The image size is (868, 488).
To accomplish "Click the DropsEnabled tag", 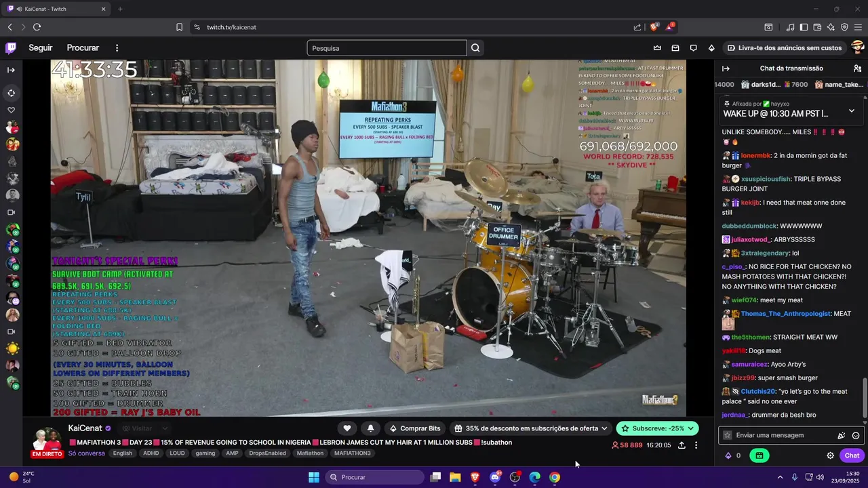I will click(267, 453).
